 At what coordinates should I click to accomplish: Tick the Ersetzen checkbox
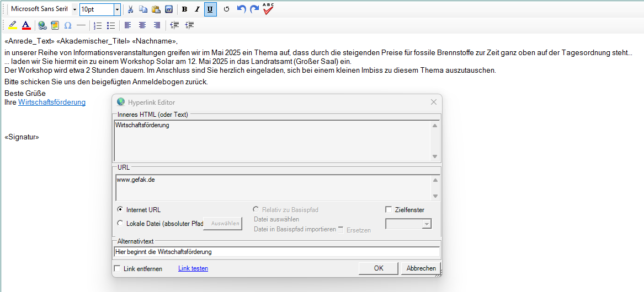pos(341,230)
